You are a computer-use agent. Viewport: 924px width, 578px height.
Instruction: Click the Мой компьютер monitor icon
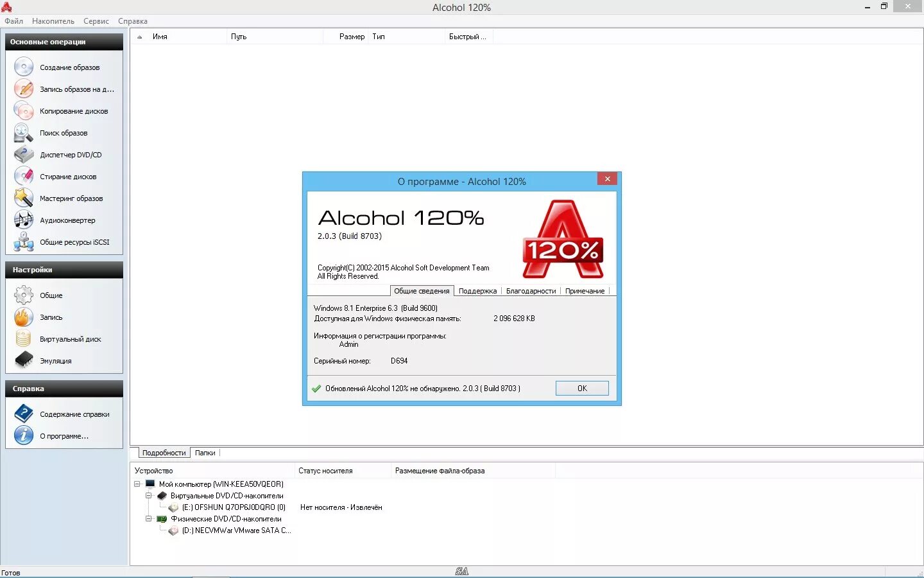(150, 484)
